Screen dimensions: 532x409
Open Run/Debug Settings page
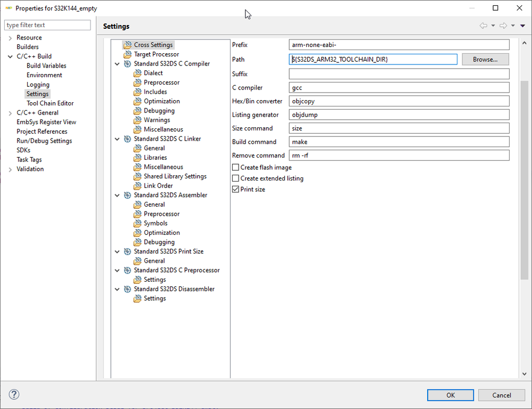(x=44, y=141)
